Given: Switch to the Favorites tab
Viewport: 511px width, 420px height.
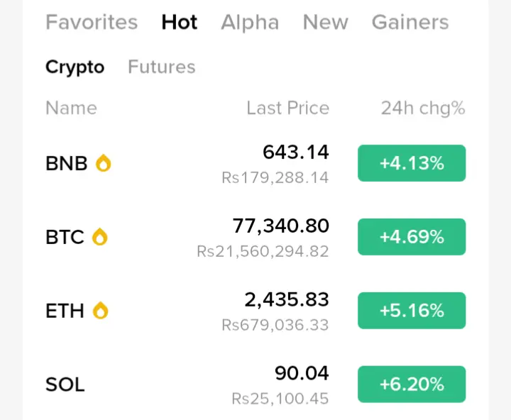Looking at the screenshot, I should pos(92,22).
